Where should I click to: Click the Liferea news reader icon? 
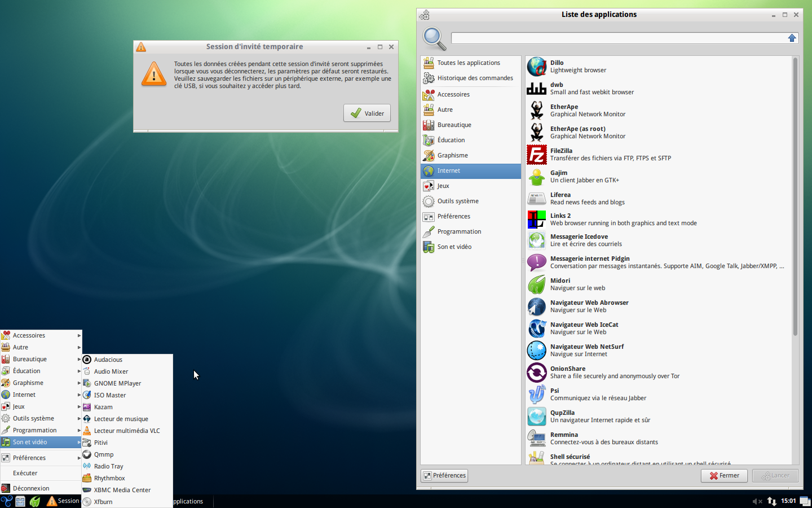pos(536,199)
